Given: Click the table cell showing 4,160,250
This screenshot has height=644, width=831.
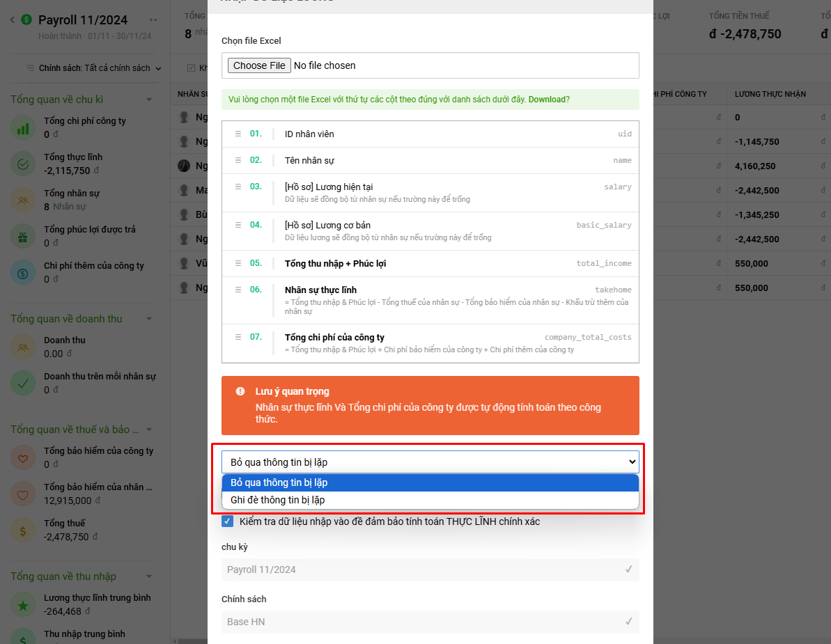Looking at the screenshot, I should pos(754,166).
